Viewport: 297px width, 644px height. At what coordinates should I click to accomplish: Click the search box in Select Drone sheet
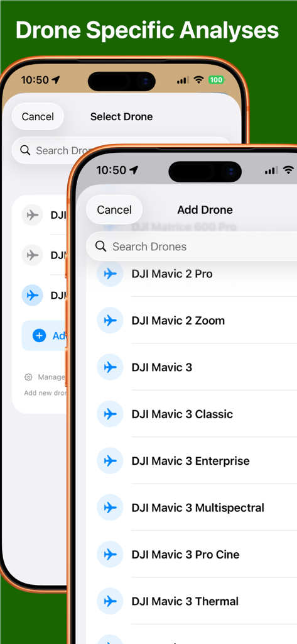pos(121,151)
